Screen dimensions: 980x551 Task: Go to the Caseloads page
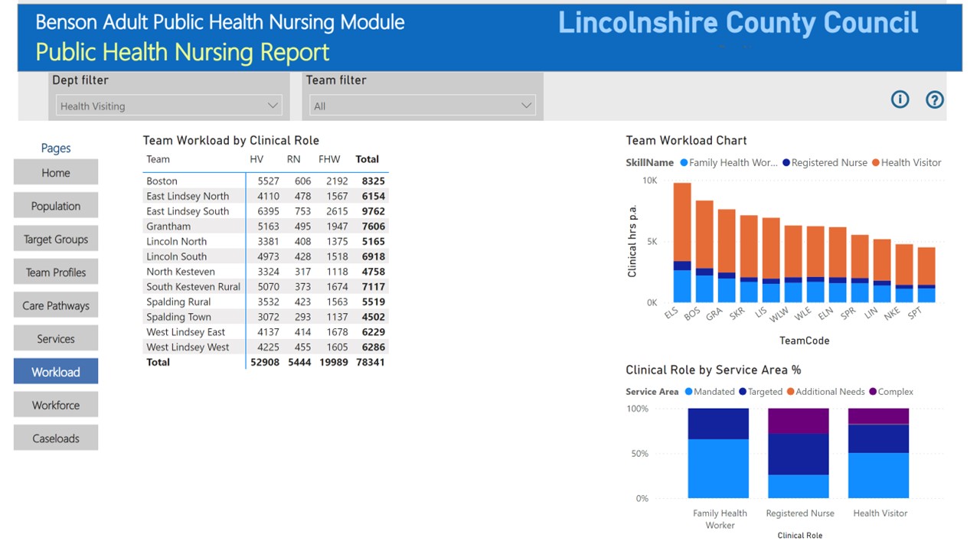(x=56, y=439)
